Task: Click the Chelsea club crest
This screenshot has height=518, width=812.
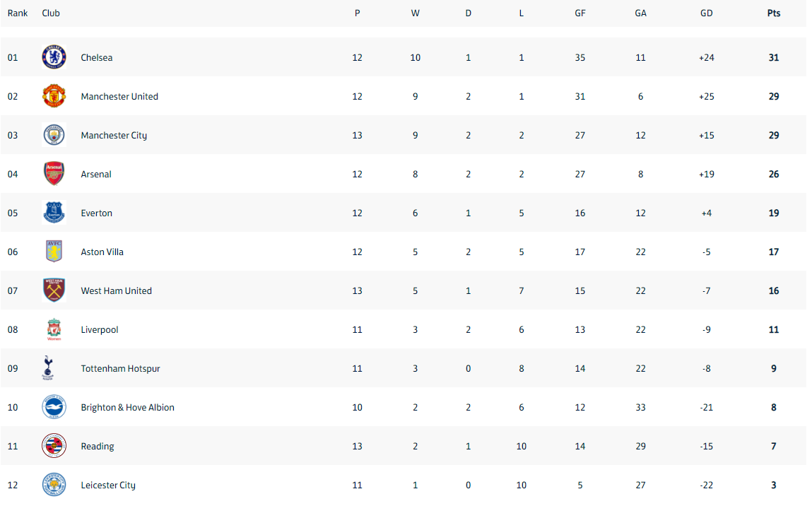Action: pos(54,57)
